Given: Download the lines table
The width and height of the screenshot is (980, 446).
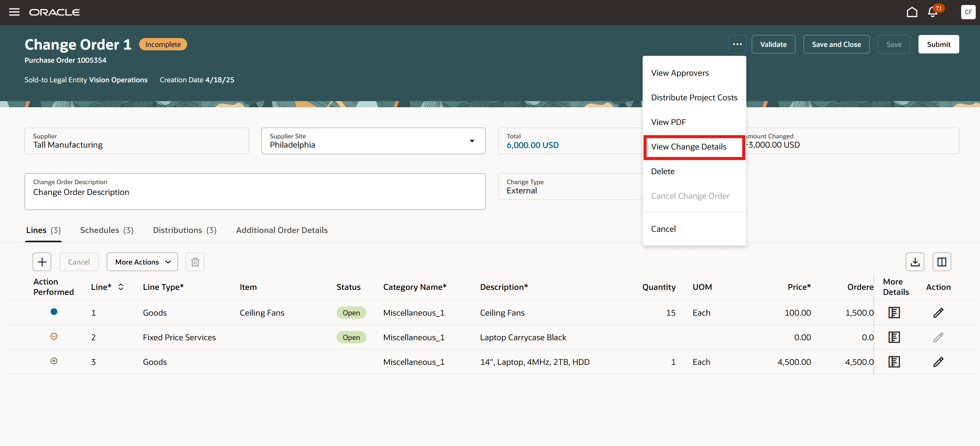Looking at the screenshot, I should pos(915,261).
